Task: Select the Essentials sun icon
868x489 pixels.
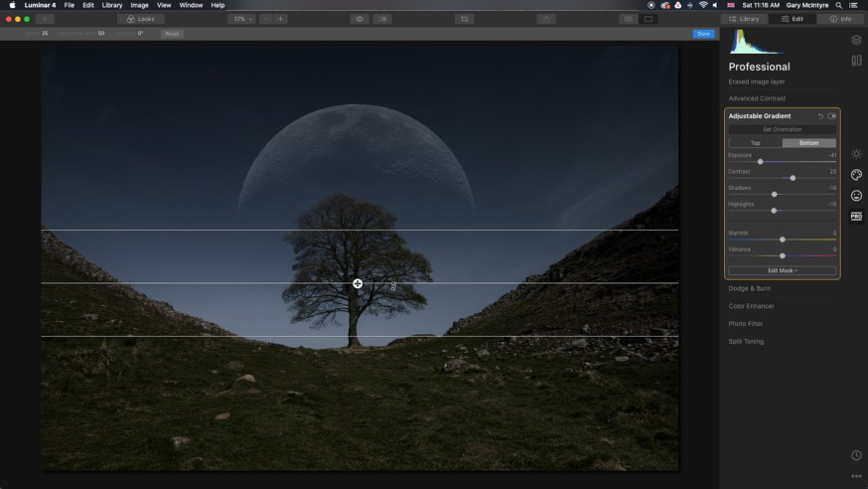Action: click(x=856, y=154)
